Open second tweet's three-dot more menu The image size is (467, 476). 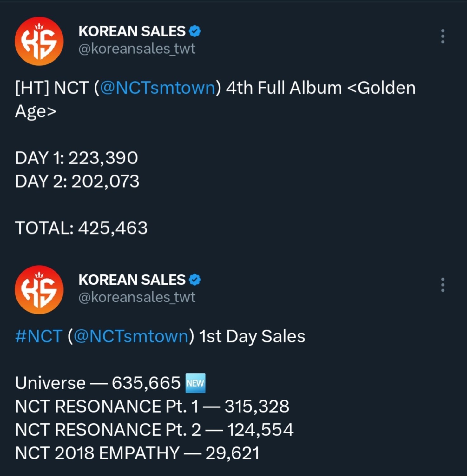[443, 285]
